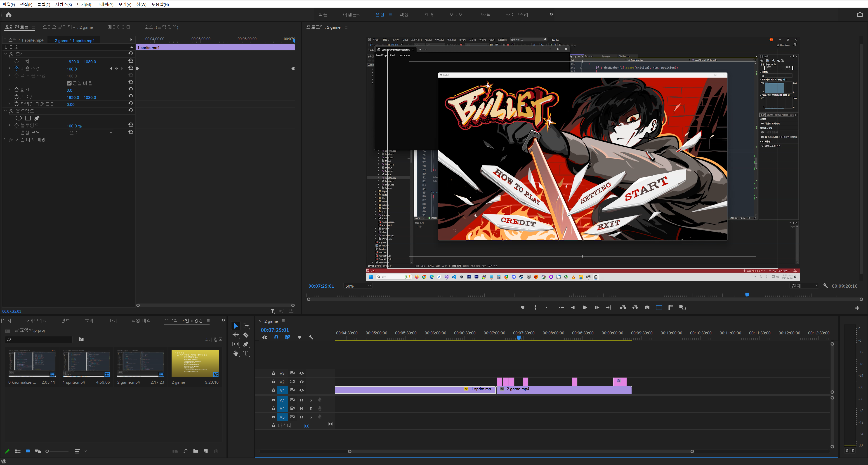
Task: Select the Hand tool
Action: (236, 353)
